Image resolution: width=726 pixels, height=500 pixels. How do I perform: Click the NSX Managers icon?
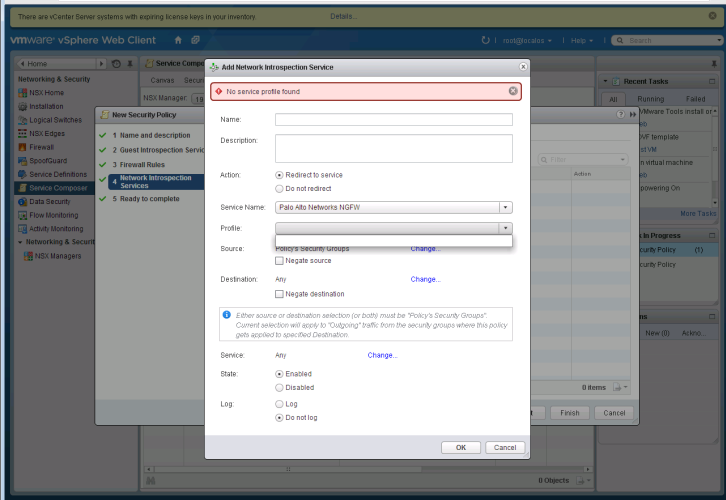(28, 256)
